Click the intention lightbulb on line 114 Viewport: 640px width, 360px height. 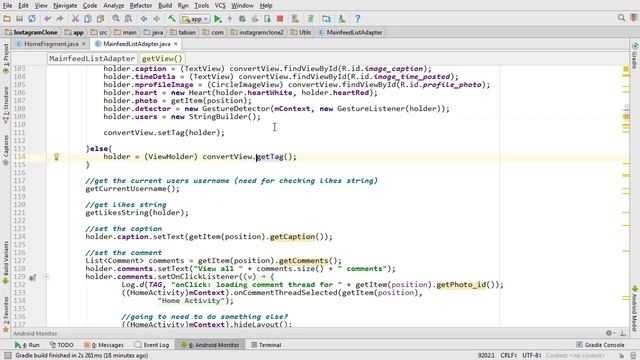pos(56,156)
